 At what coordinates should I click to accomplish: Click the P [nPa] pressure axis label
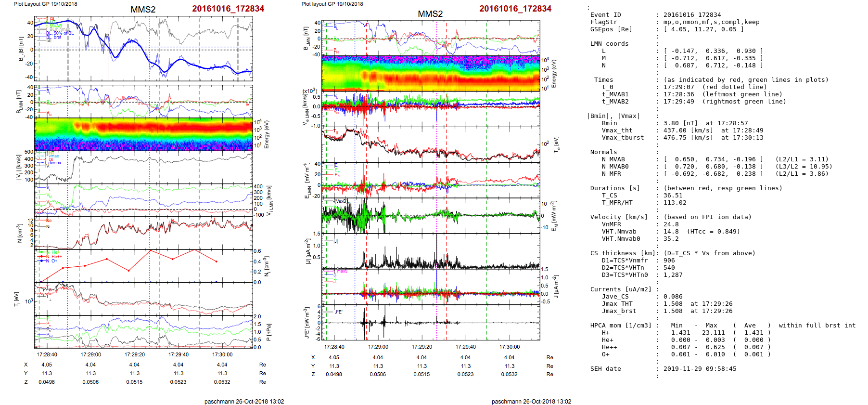pos(268,332)
